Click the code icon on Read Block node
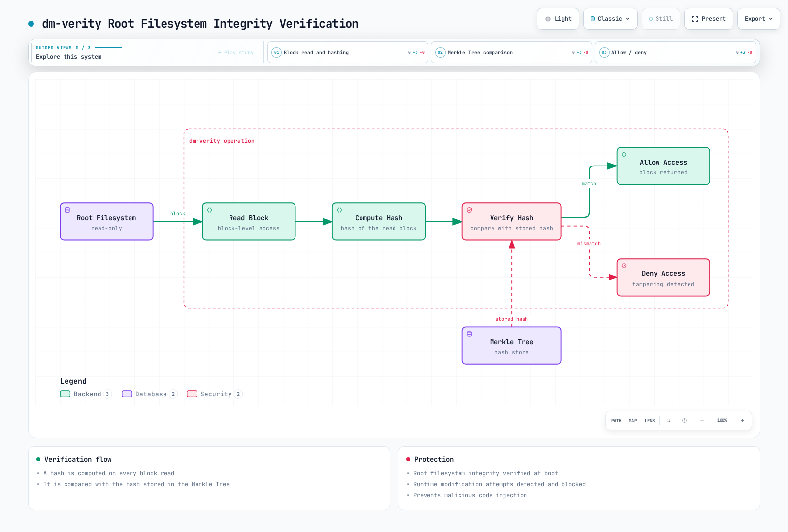Screen dimensions: 788x532 pos(209,210)
